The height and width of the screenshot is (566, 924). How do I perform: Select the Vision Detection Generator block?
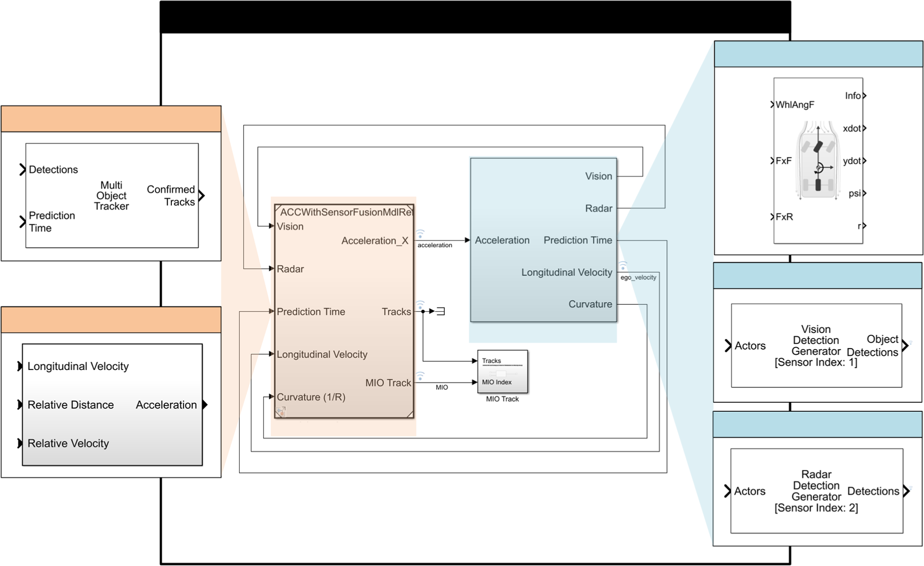(816, 346)
